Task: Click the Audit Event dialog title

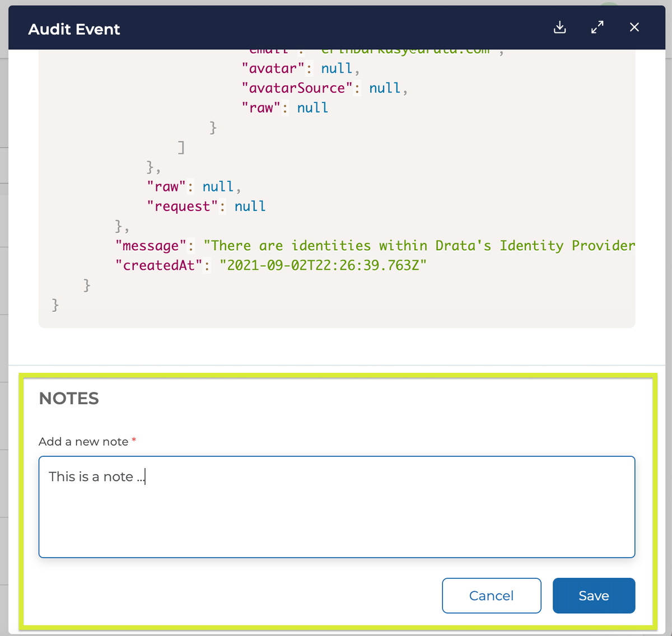Action: (x=74, y=29)
